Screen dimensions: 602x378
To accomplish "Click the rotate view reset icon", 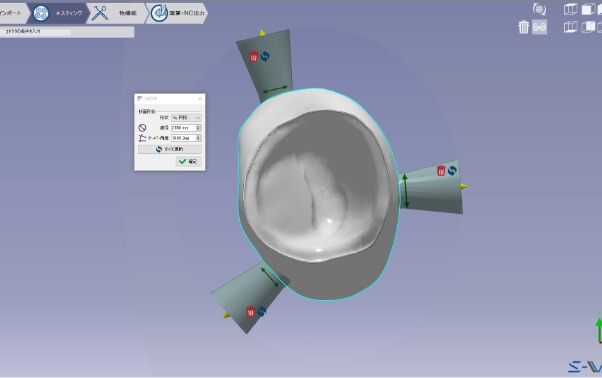I will click(x=539, y=9).
